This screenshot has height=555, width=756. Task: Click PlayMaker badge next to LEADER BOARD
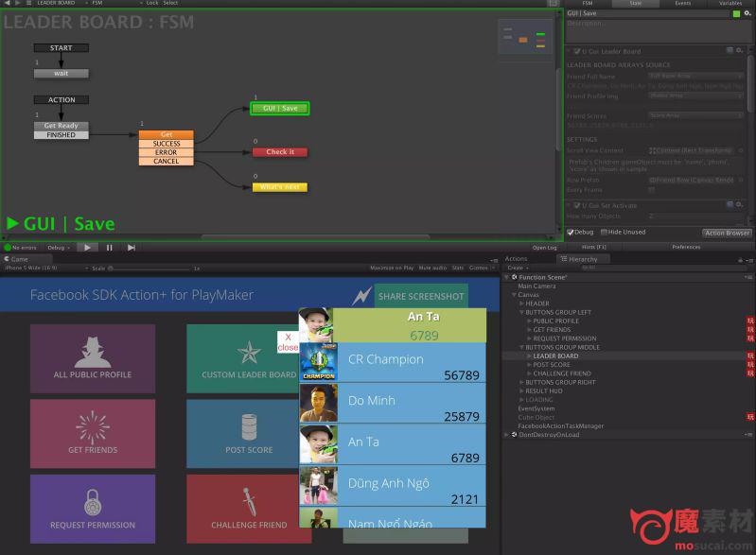(x=750, y=356)
